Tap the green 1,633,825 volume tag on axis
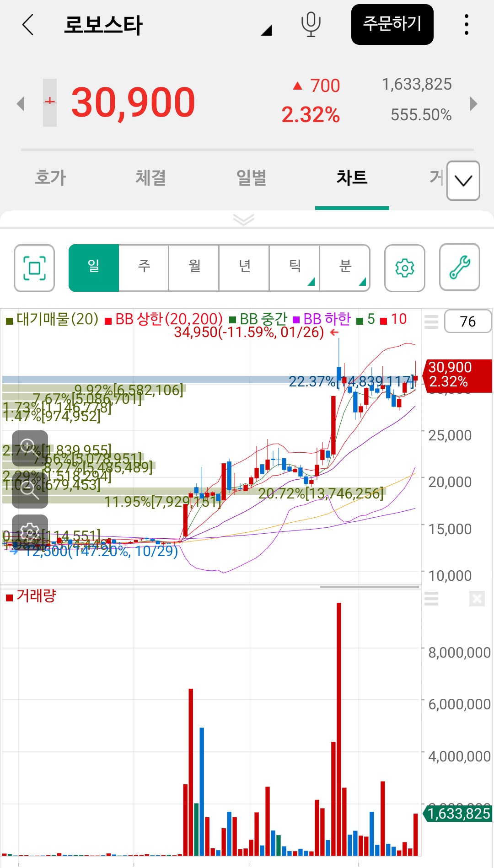The height and width of the screenshot is (868, 494). (x=458, y=814)
